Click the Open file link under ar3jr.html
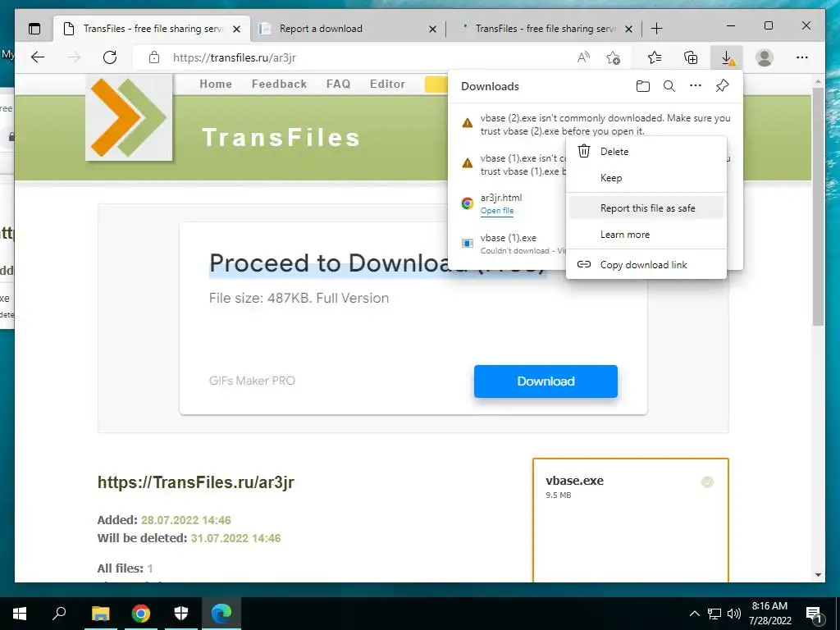 tap(496, 211)
